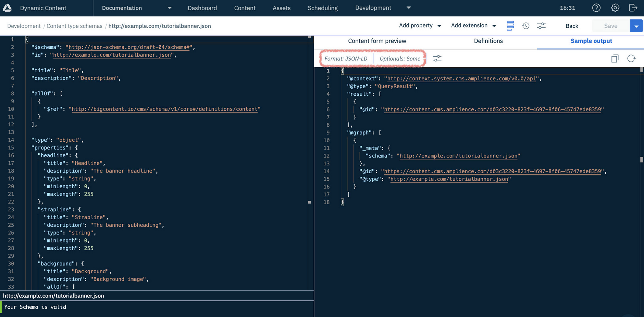Click 'Your Schema is valid' message
The width and height of the screenshot is (644, 317).
tap(35, 307)
